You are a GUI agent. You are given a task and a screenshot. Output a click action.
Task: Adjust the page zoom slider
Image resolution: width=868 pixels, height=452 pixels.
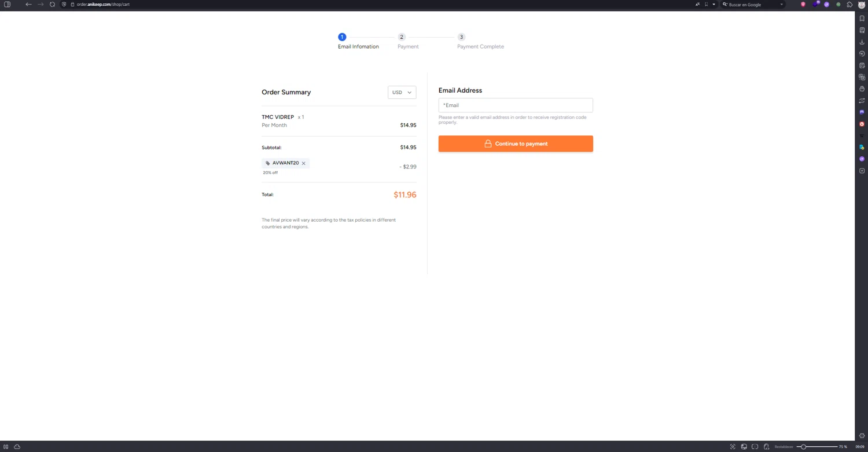point(816,447)
